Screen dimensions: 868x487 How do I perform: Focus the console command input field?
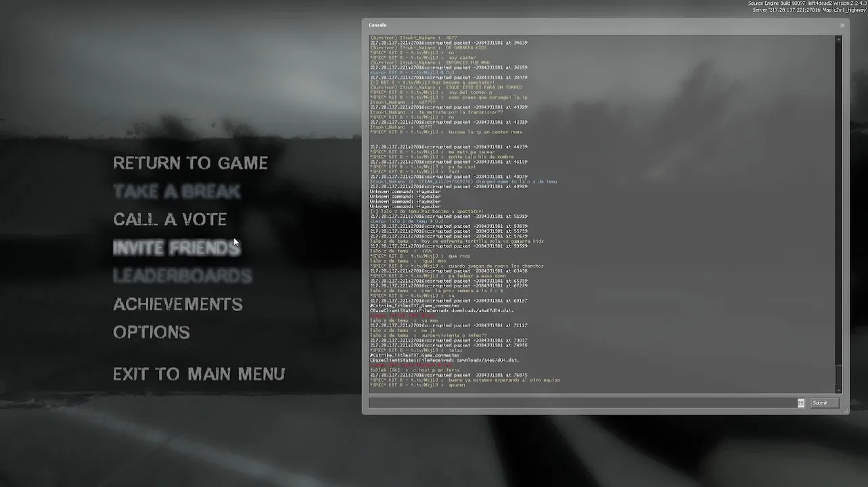(x=583, y=403)
